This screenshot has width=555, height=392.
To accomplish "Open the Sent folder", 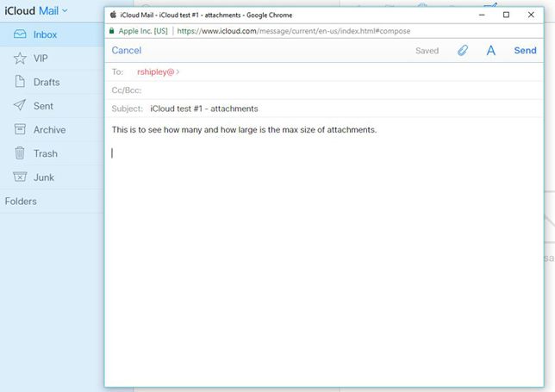I will tap(52, 106).
